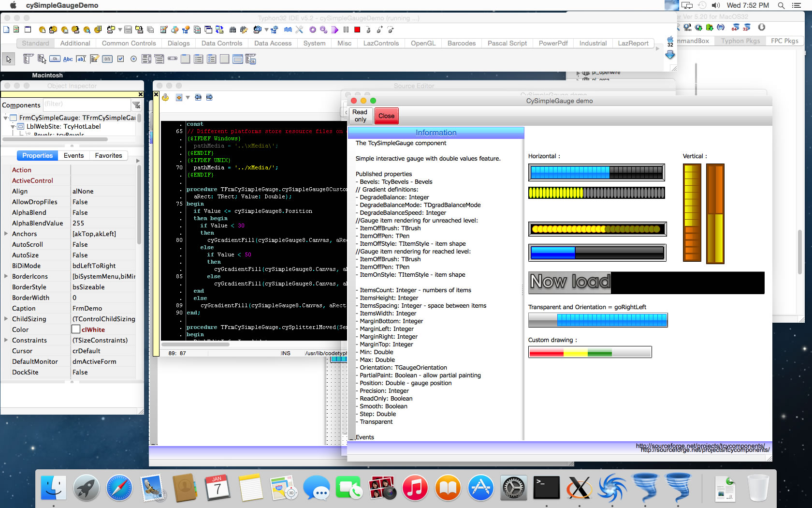Toggle the 'Read only' button in gauge demo

360,116
